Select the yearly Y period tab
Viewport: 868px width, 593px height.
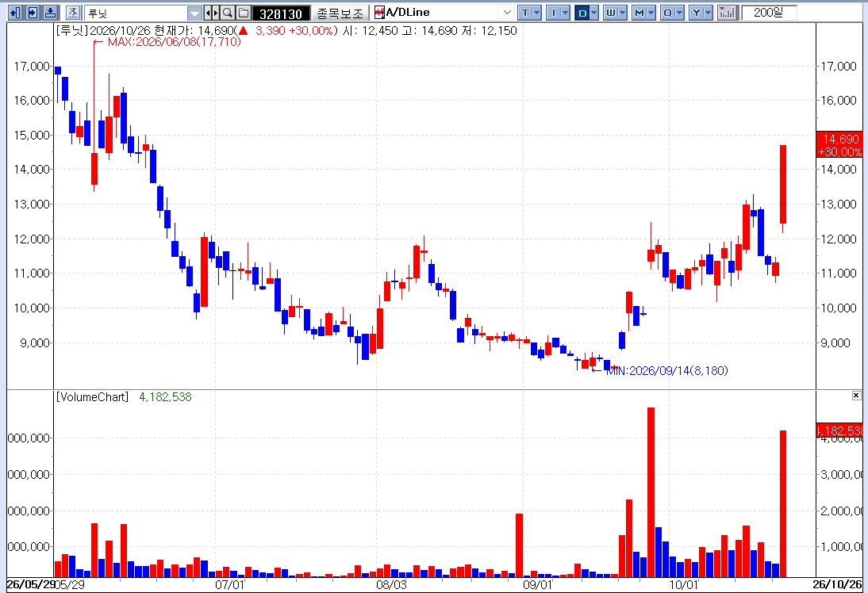tap(697, 12)
